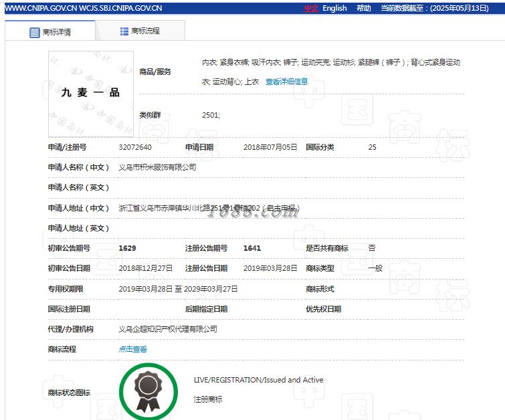The height and width of the screenshot is (420, 505).
Task: Select the goods list starting with 内衣
Action: (331, 72)
